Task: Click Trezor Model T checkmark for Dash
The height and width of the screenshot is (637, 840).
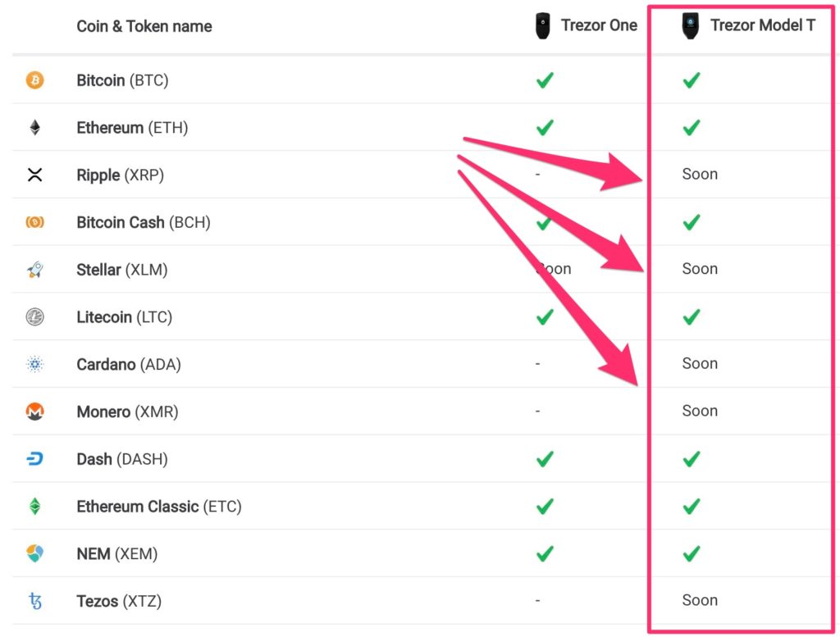Action: coord(692,459)
